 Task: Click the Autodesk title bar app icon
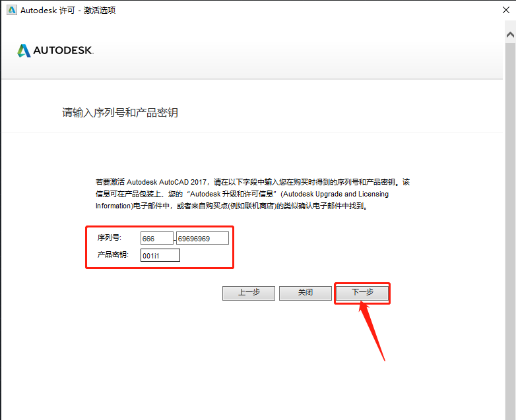pyautogui.click(x=11, y=10)
